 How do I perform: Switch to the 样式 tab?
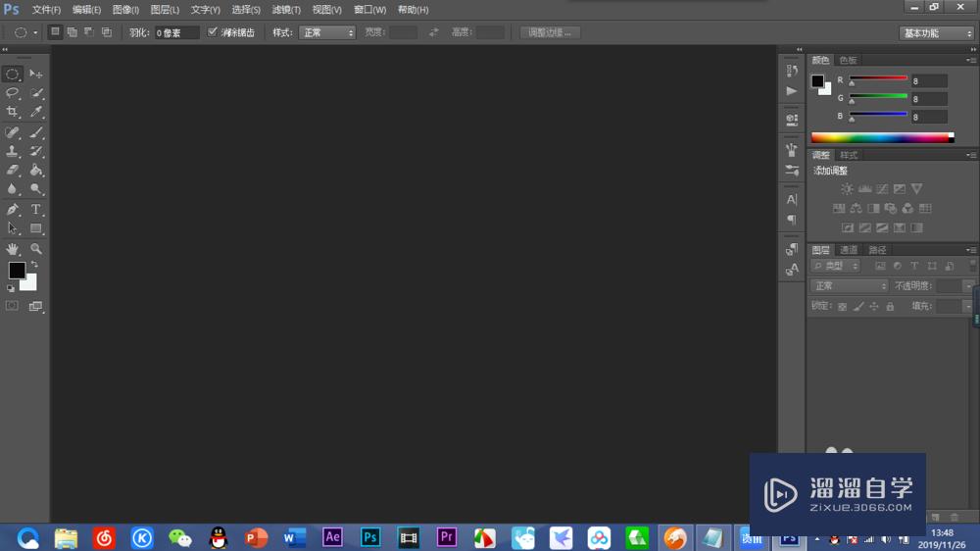click(x=848, y=155)
